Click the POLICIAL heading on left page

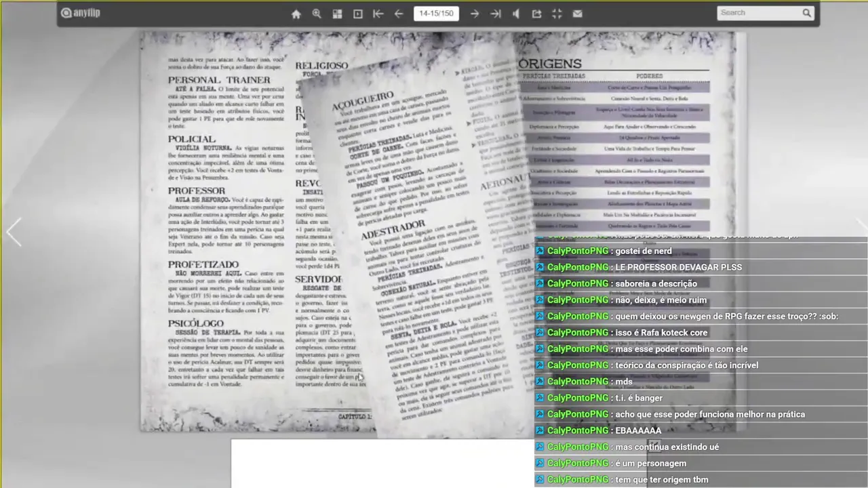click(x=192, y=139)
